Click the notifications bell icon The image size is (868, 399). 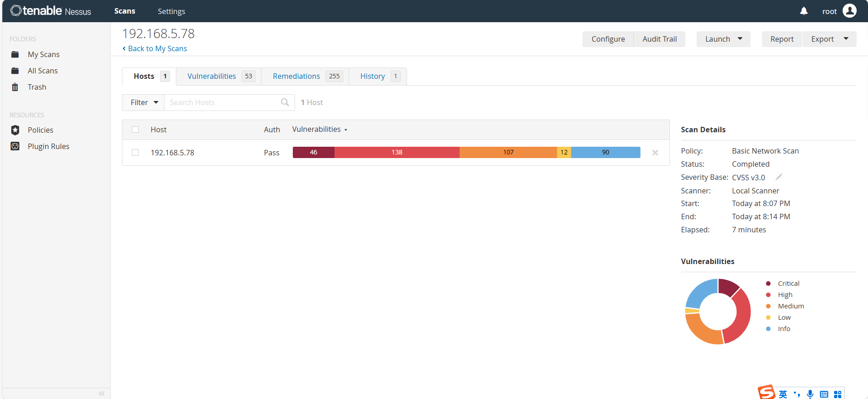[x=804, y=11]
